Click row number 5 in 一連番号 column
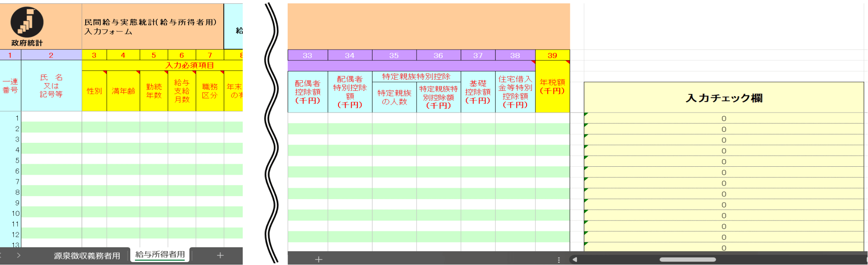The height and width of the screenshot is (265, 868). coord(17,160)
